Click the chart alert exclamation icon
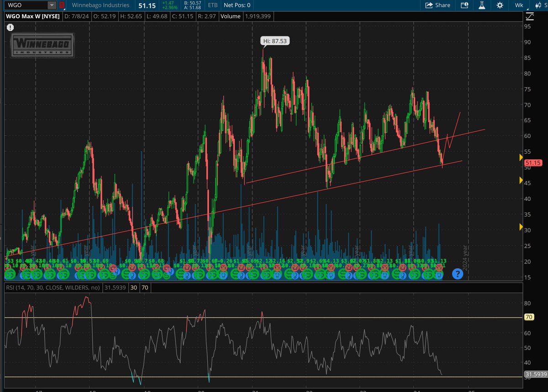Viewport: 548px width, 392px height. click(x=10, y=27)
